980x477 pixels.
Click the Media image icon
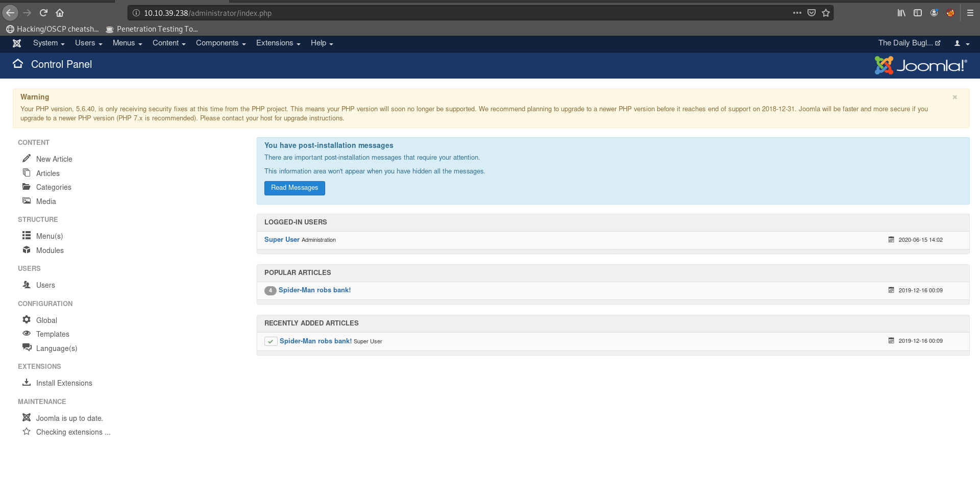(x=27, y=201)
